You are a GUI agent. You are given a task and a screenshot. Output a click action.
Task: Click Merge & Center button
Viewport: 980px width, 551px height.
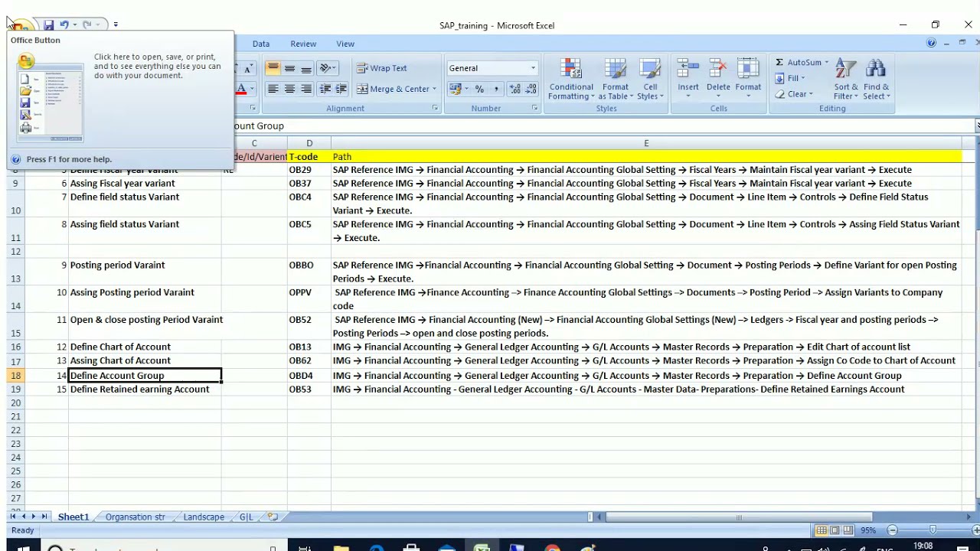pyautogui.click(x=393, y=89)
